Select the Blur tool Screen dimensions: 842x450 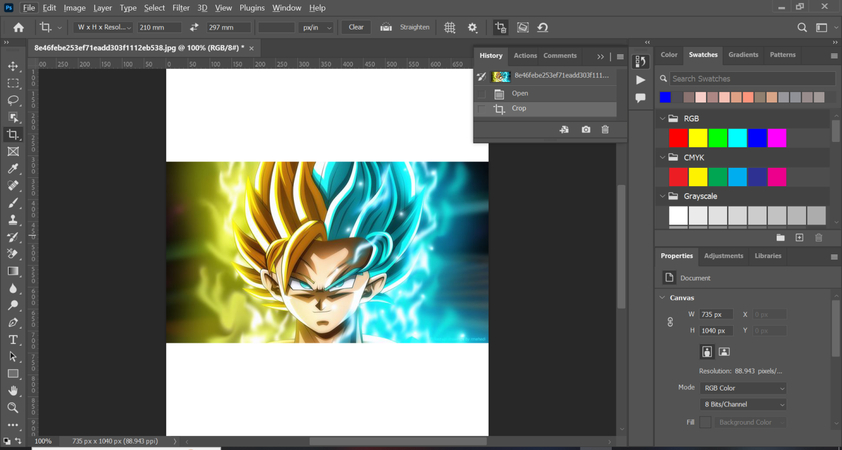tap(13, 288)
